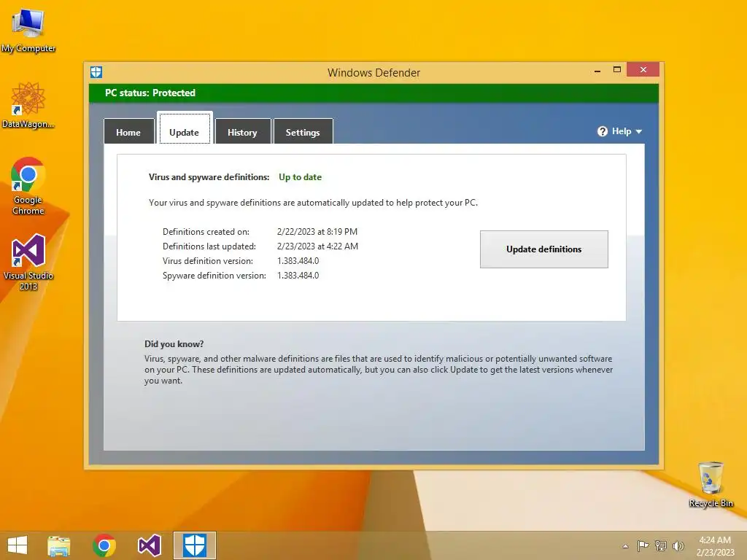Maximize the Windows Defender window

tap(617, 69)
